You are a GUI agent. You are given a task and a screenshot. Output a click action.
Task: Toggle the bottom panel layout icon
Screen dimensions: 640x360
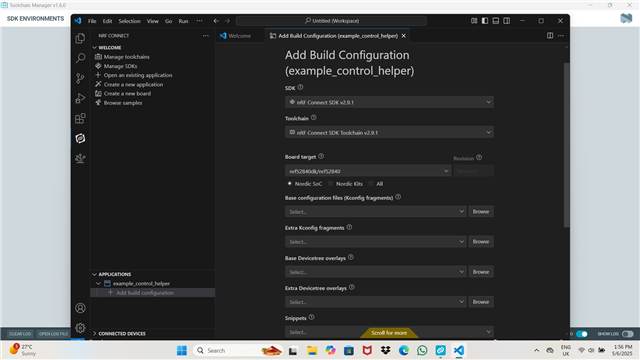point(496,21)
